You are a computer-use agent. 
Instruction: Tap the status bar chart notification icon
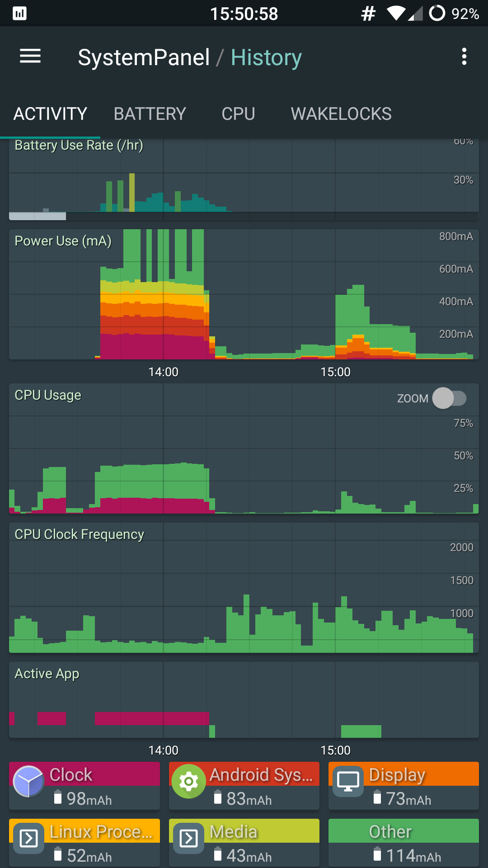pos(19,14)
